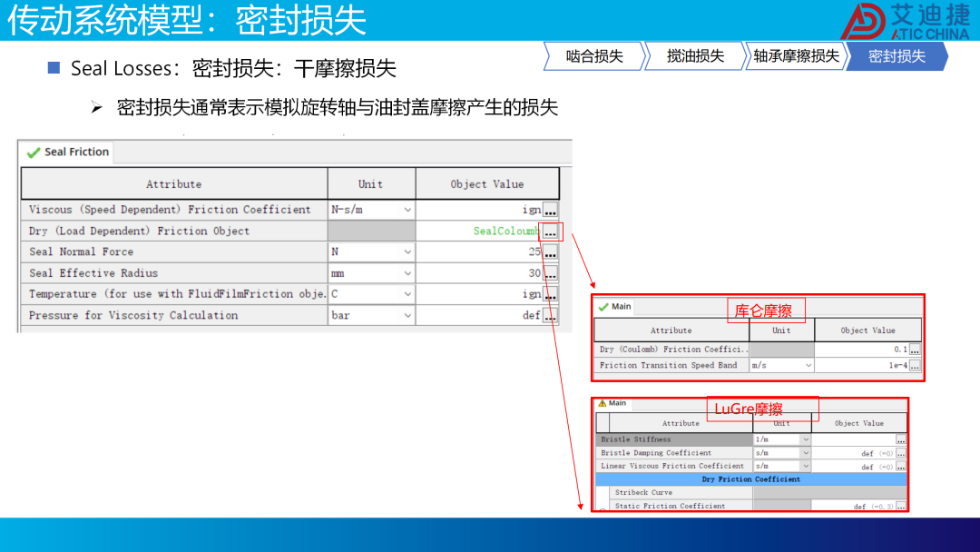Click the SealColoumb object value
Image resolution: width=980 pixels, height=552 pixels.
point(507,232)
